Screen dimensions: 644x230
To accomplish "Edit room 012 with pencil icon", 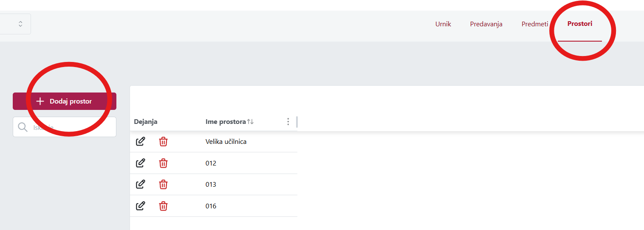I will (x=140, y=163).
